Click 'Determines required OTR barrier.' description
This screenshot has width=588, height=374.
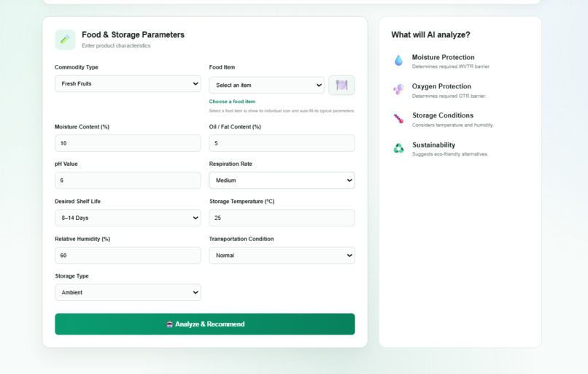pyautogui.click(x=449, y=96)
